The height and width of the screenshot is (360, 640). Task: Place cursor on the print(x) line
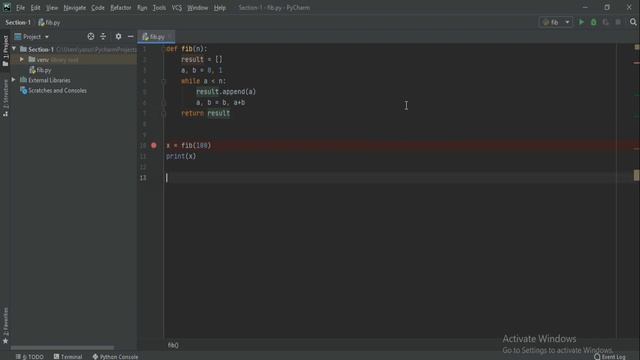[x=181, y=156]
